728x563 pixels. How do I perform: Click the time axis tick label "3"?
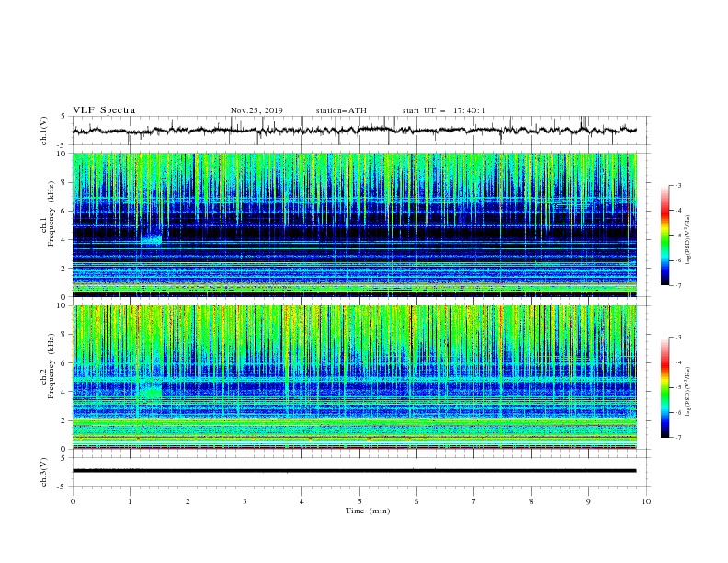pyautogui.click(x=245, y=501)
